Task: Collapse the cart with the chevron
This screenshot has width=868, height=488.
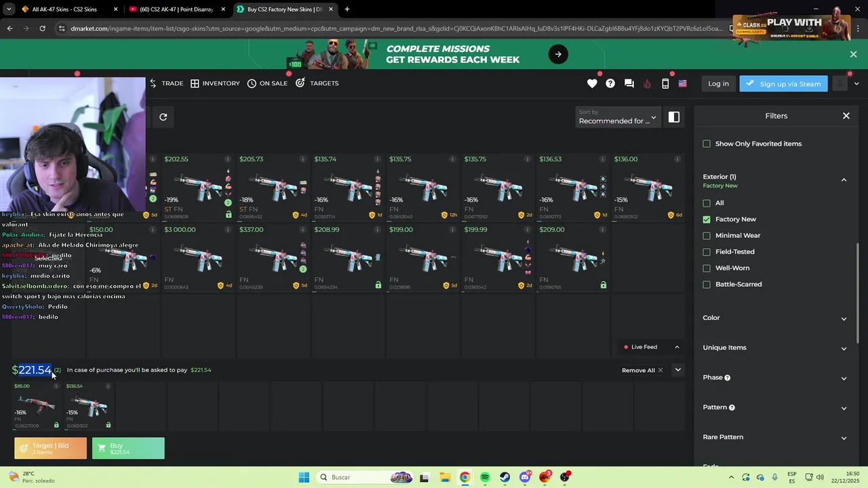Action: [x=677, y=370]
